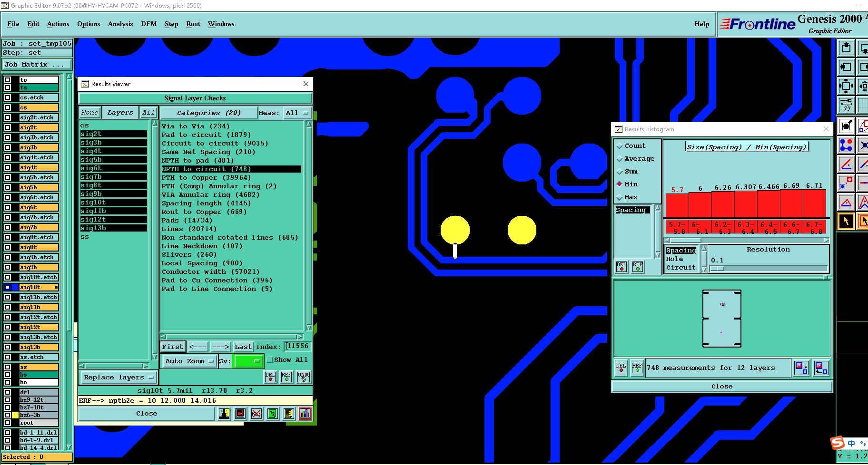The height and width of the screenshot is (465, 868).
Task: Click the pan-up arrow icon in right toolbar
Action: click(x=846, y=48)
